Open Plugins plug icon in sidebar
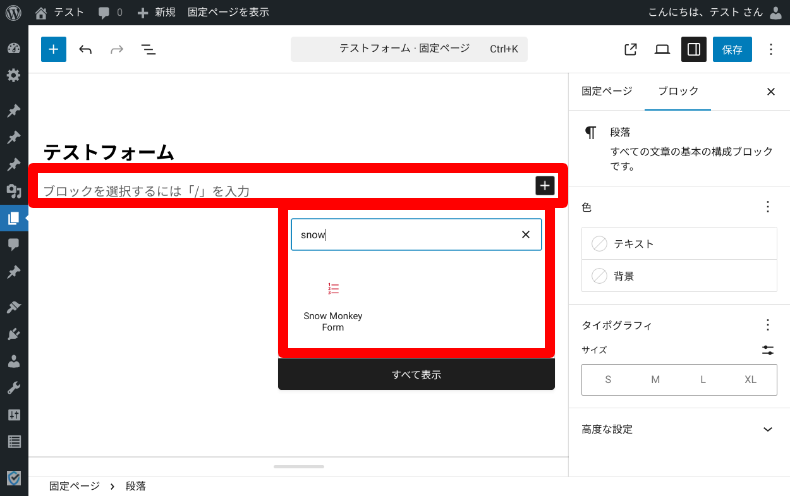 point(14,334)
